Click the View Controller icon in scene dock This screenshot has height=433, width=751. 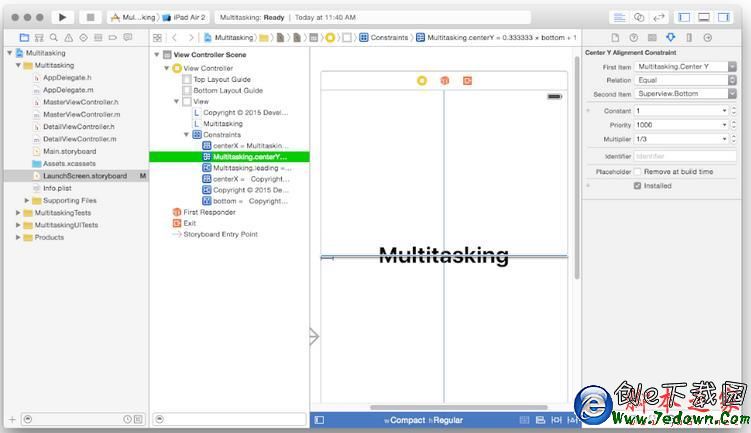coord(422,80)
